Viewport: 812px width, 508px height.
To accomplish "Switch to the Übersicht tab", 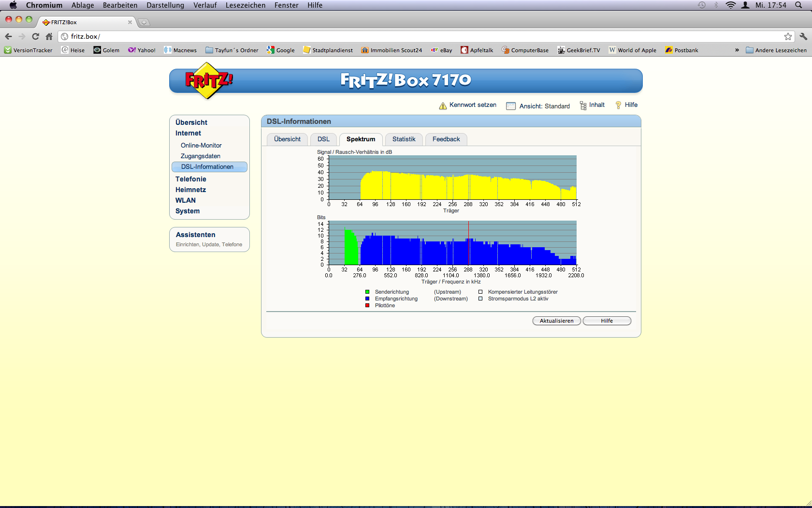I will point(287,139).
